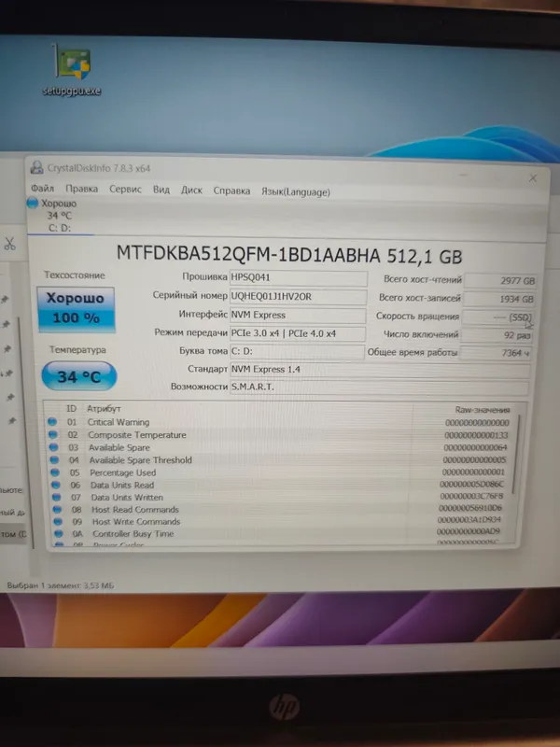Click the scissors cut icon in Explorer window
This screenshot has height=747, width=560.
[9, 244]
